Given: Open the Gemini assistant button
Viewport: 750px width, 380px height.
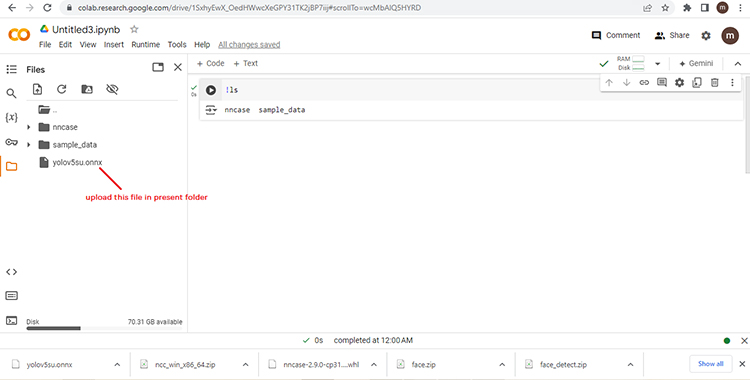Looking at the screenshot, I should pyautogui.click(x=696, y=63).
